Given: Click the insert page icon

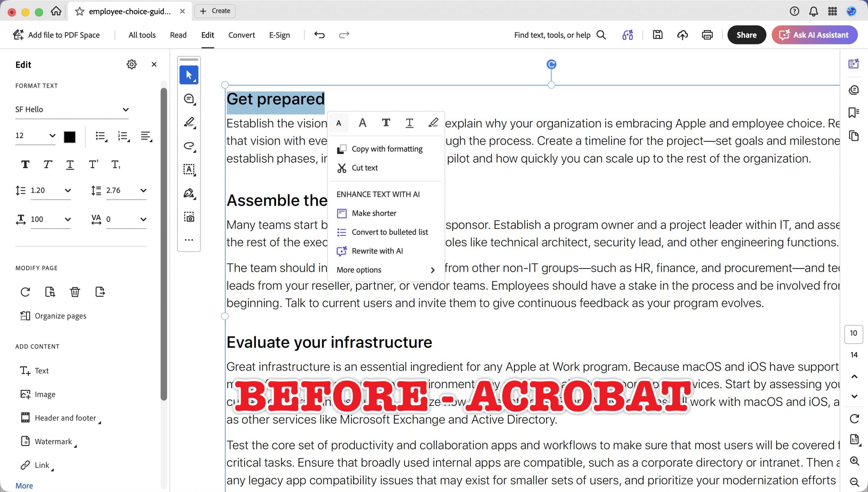Looking at the screenshot, I should [50, 292].
